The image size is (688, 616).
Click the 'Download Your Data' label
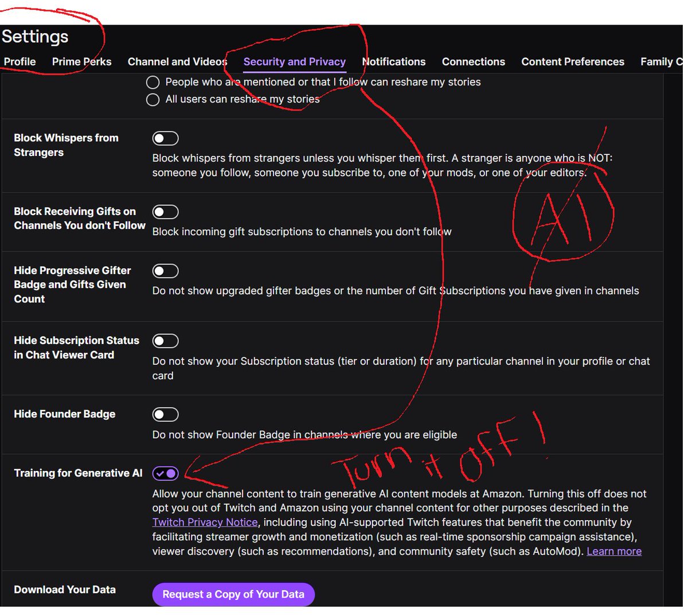[x=65, y=590]
